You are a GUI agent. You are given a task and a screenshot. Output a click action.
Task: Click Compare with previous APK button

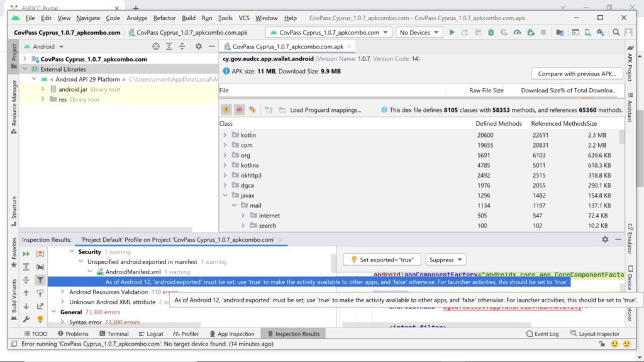[x=577, y=74]
